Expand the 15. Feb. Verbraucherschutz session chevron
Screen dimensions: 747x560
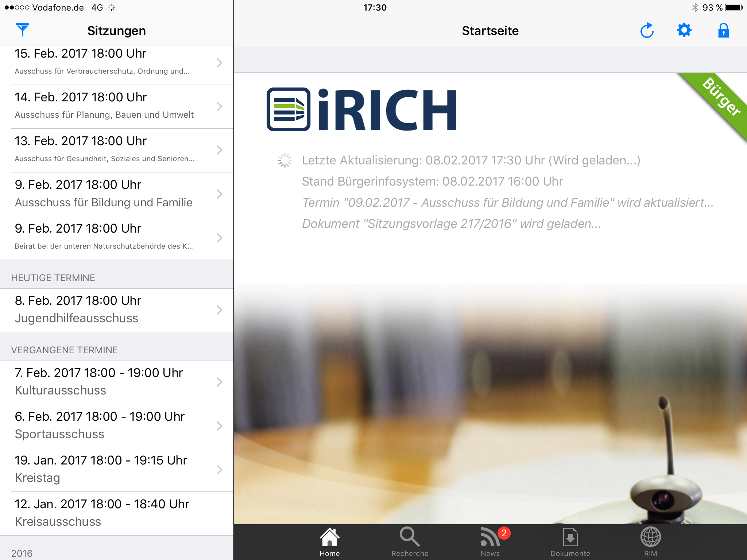tap(219, 63)
